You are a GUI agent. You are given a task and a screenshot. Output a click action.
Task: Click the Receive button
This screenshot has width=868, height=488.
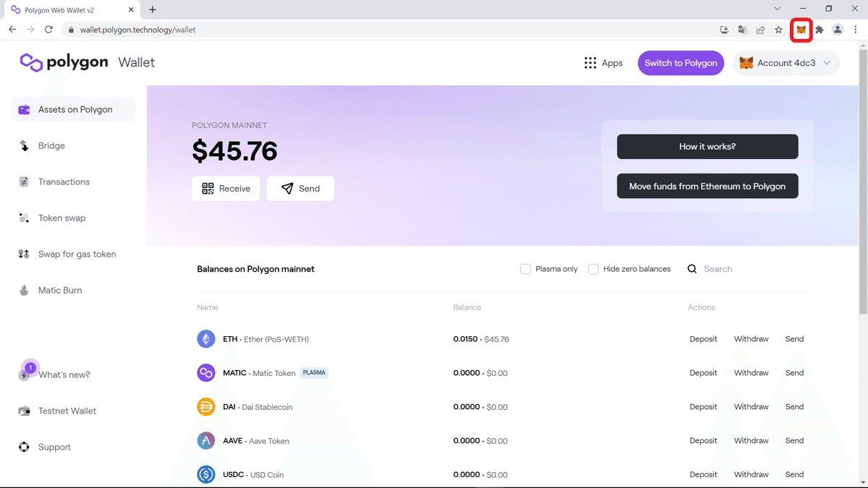(226, 188)
